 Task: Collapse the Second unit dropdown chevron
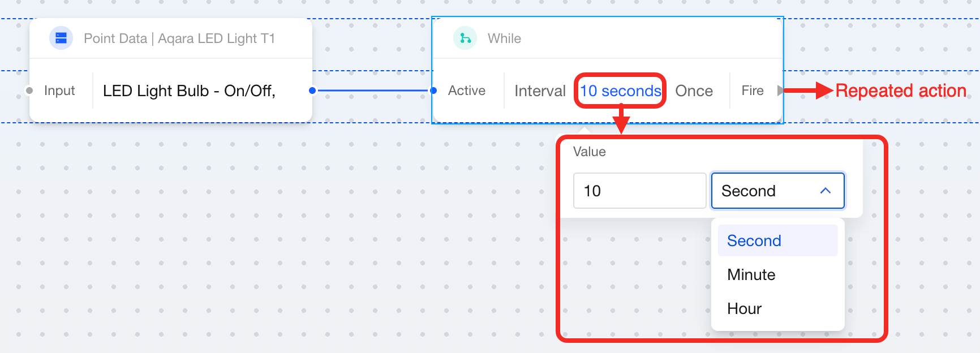[825, 191]
